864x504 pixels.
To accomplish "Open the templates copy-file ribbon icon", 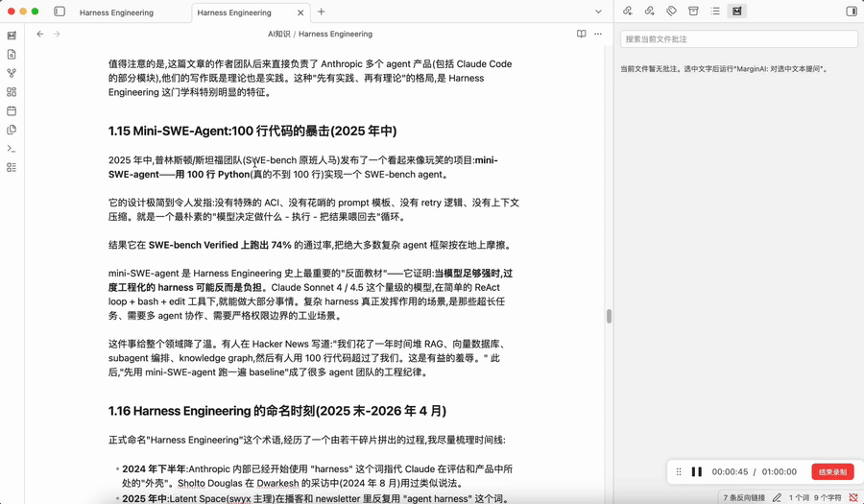I will [12, 130].
